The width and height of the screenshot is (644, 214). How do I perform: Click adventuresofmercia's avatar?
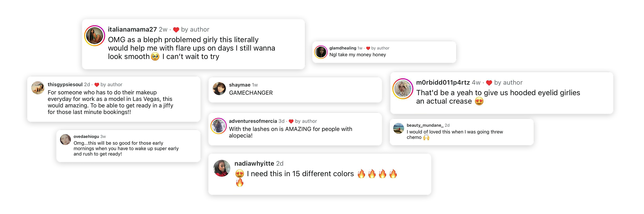coord(219,126)
